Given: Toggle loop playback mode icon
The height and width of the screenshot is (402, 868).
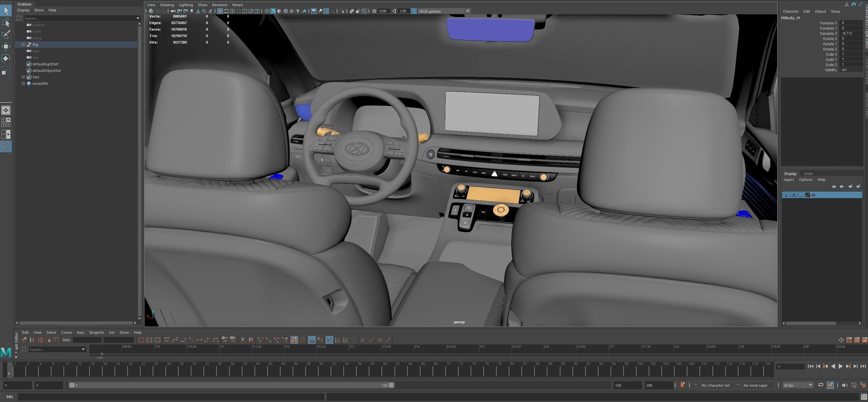Looking at the screenshot, I should point(821,385).
